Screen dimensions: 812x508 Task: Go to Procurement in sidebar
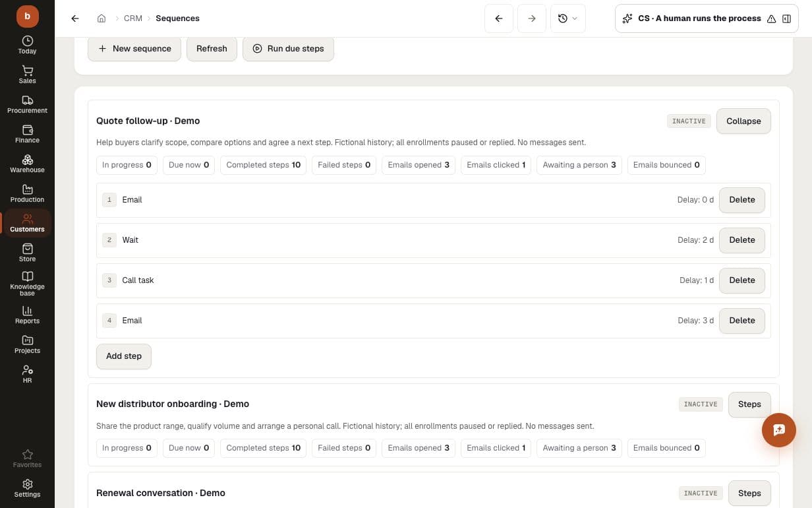click(27, 104)
